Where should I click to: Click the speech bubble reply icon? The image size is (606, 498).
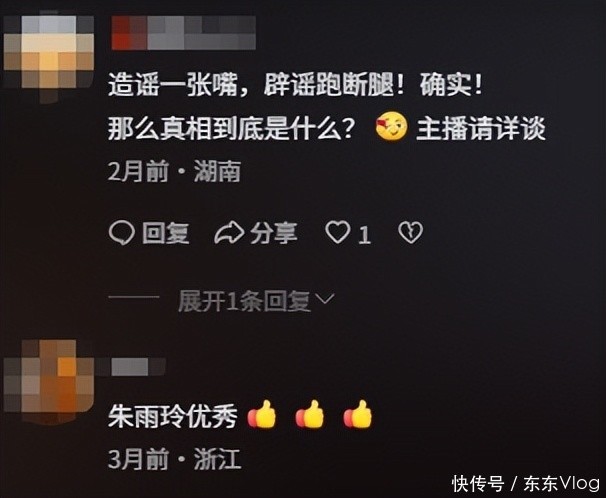click(x=122, y=233)
